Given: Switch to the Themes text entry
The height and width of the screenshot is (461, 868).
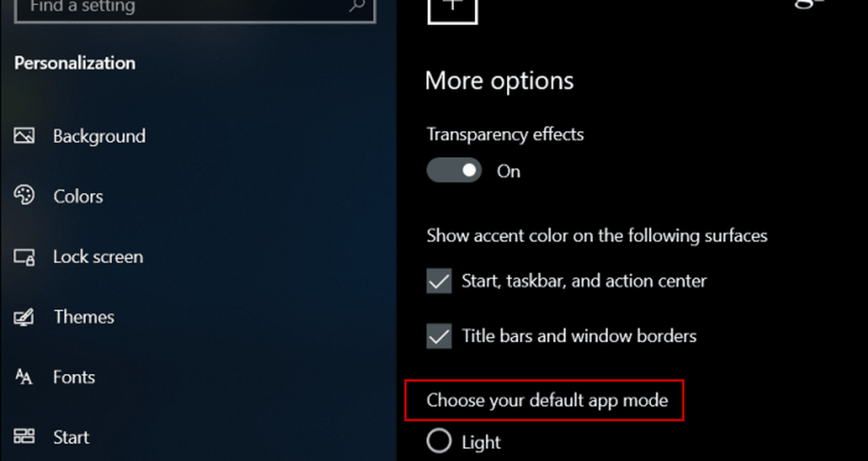Looking at the screenshot, I should tap(83, 317).
